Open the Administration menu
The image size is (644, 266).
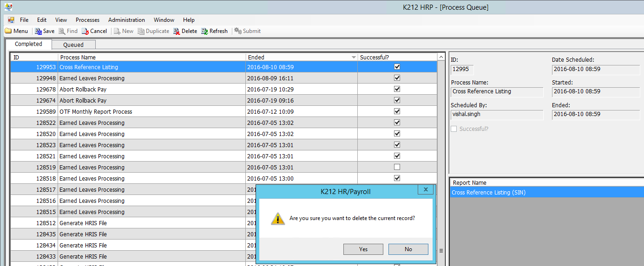(126, 20)
